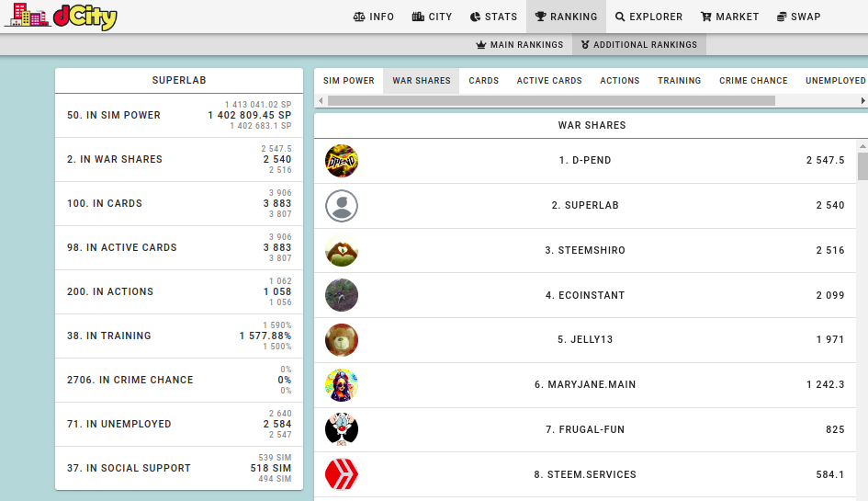Click STEEMSHIRO's avatar
Viewport: 868px width, 501px height.
click(342, 250)
